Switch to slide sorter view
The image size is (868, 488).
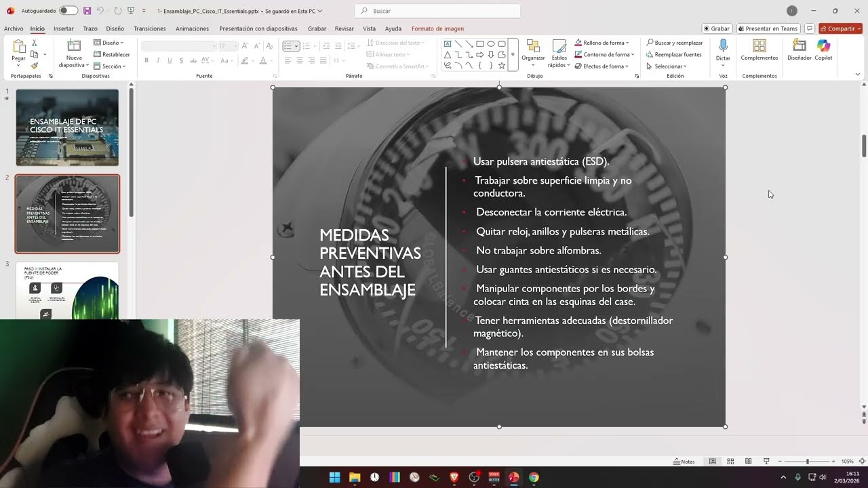pyautogui.click(x=730, y=462)
